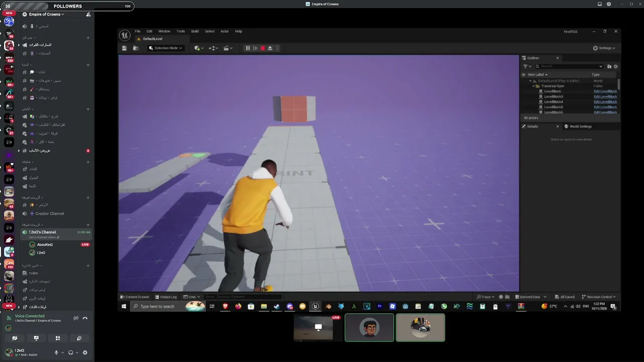This screenshot has height=362, width=644.
Task: Save the current level in Unreal toolbar
Action: pyautogui.click(x=124, y=48)
